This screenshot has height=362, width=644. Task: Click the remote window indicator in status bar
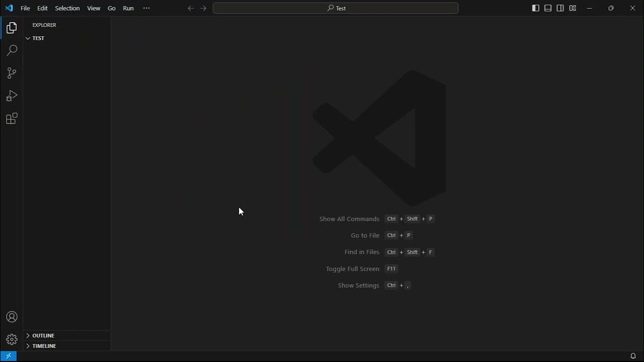click(x=9, y=356)
